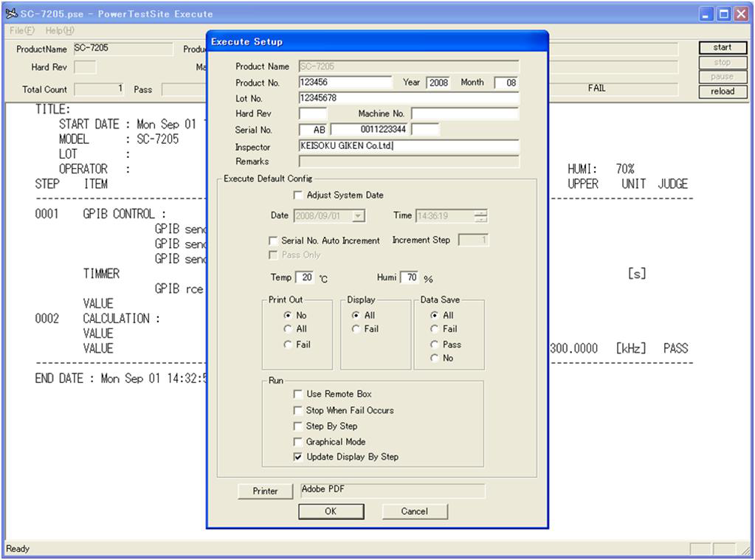
Task: Enable Stop When Fail Occurs checkbox
Action: pos(298,411)
